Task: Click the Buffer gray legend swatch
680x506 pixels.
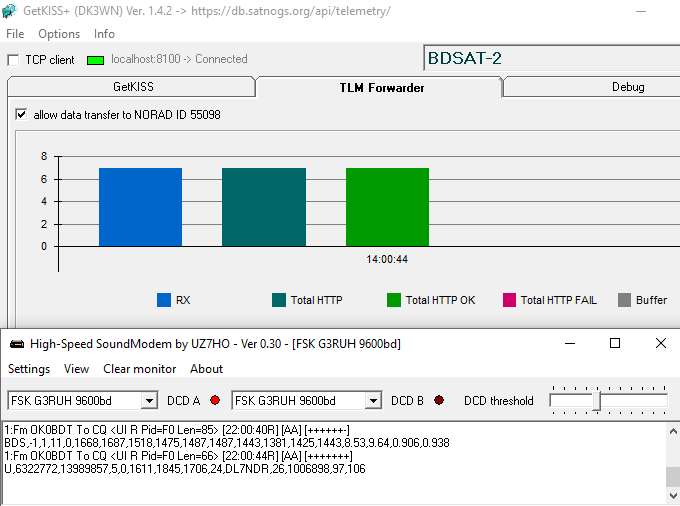Action: click(x=624, y=300)
